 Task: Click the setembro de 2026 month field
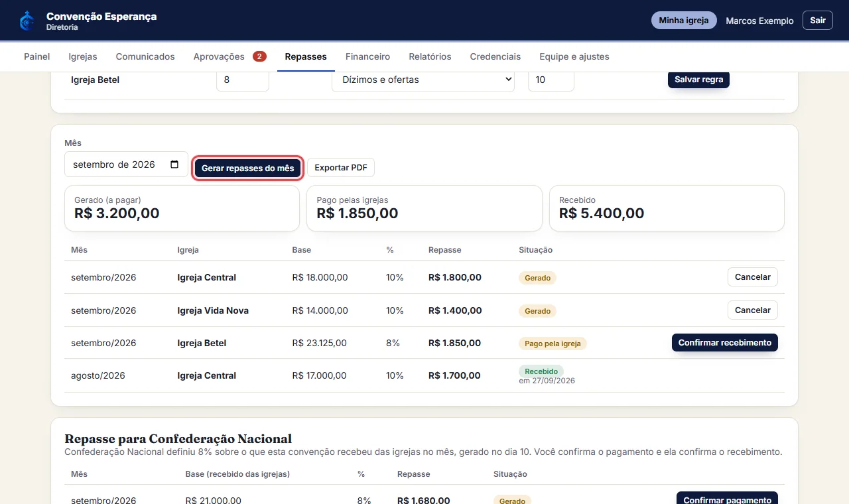[126, 164]
